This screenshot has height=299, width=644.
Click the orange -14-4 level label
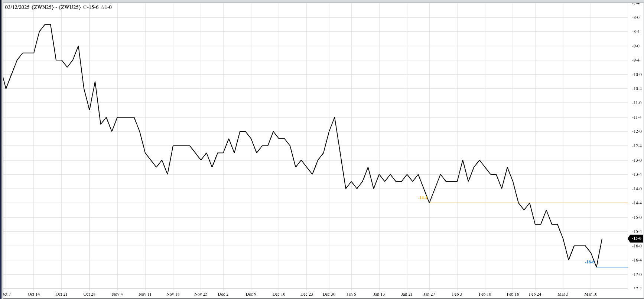422,198
